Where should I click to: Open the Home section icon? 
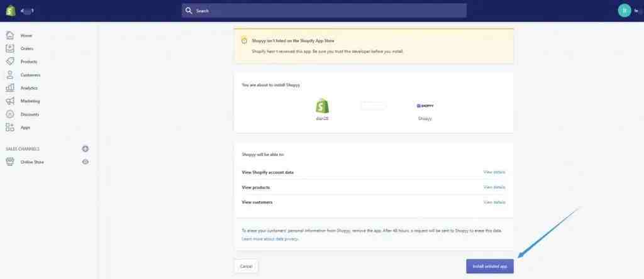(10, 35)
